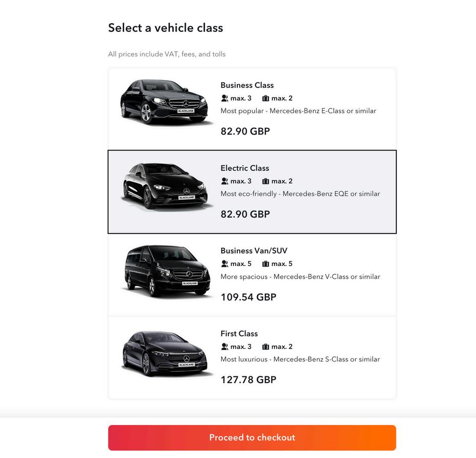The height and width of the screenshot is (458, 476).
Task: Click the 109.54 GBP price
Action: [x=249, y=297]
